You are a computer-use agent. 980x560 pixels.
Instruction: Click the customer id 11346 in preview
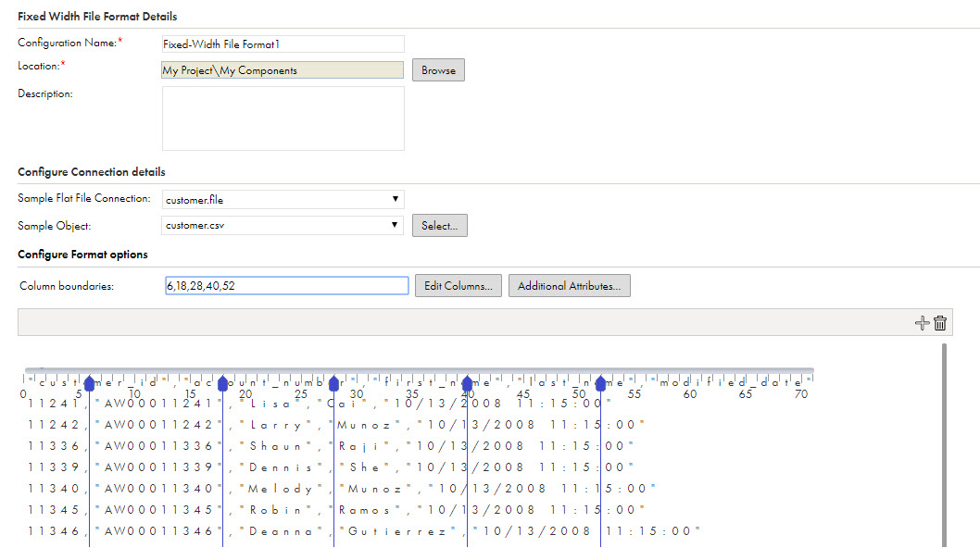54,530
